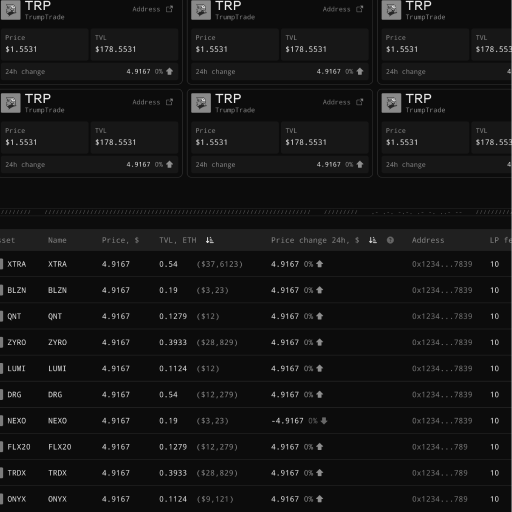Open the 0x1234...7839 address of XTRA
This screenshot has width=512, height=512.
[442, 264]
